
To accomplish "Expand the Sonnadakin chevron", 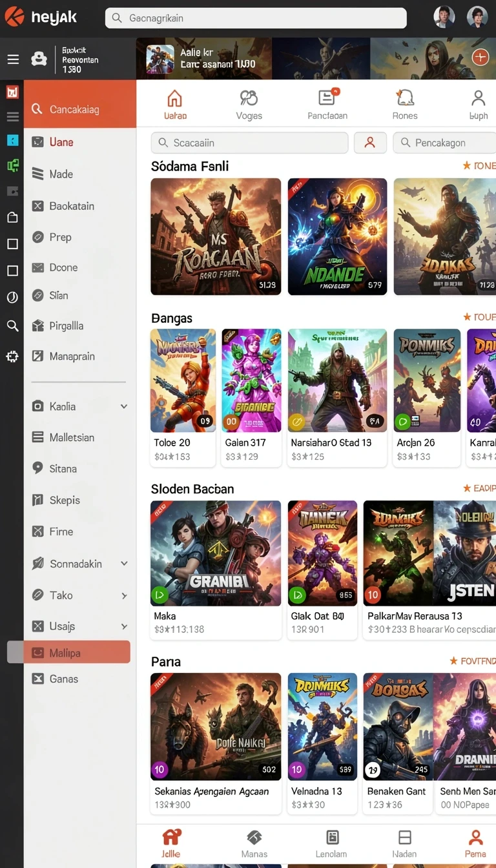I will [x=124, y=563].
